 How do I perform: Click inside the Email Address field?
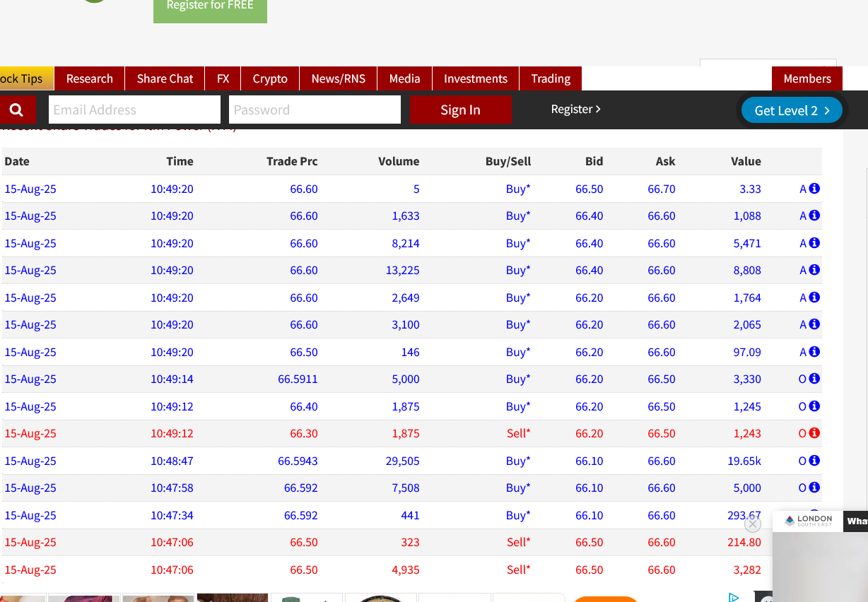(134, 110)
